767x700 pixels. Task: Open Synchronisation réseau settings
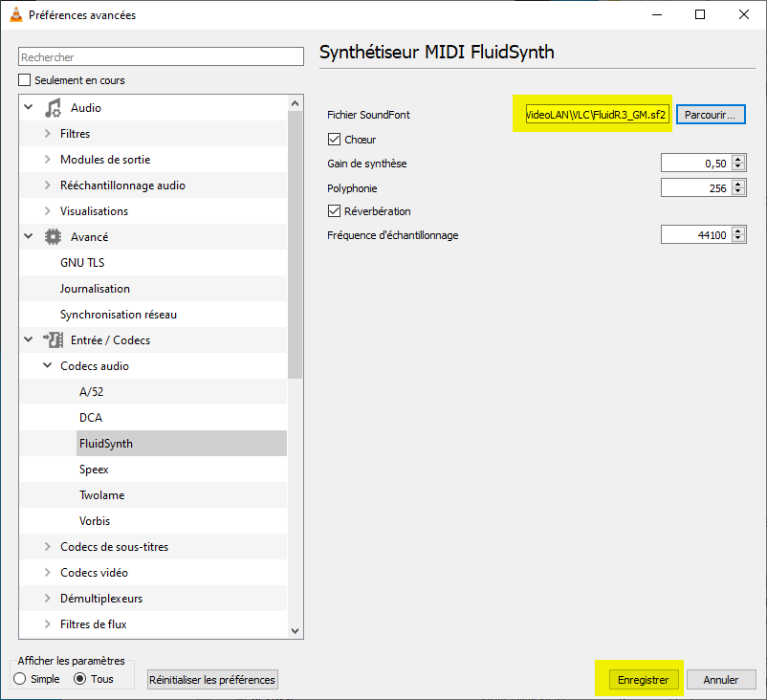point(119,315)
